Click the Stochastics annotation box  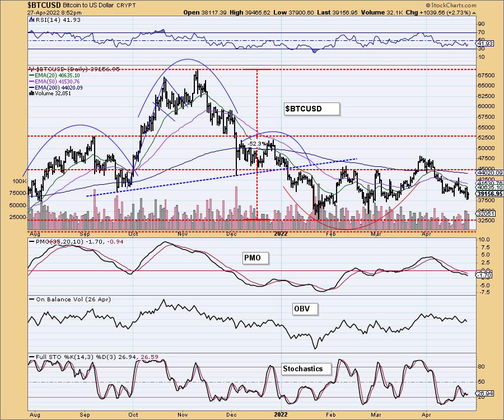point(306,369)
